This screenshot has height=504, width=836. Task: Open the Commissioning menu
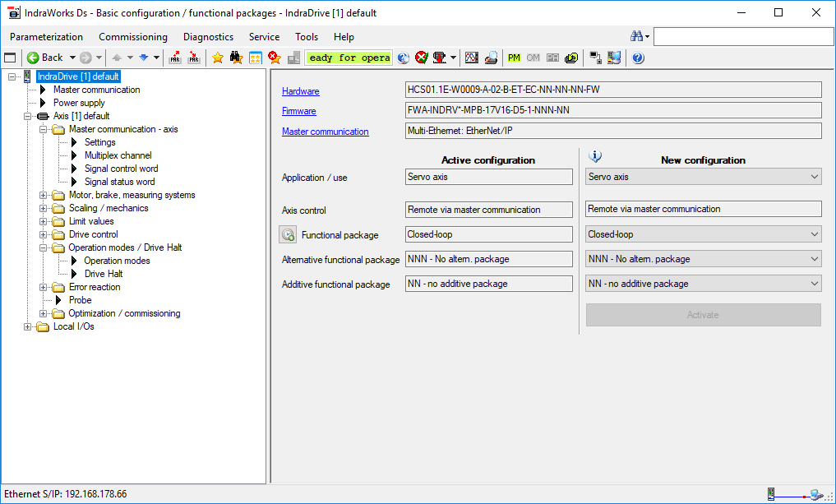133,37
